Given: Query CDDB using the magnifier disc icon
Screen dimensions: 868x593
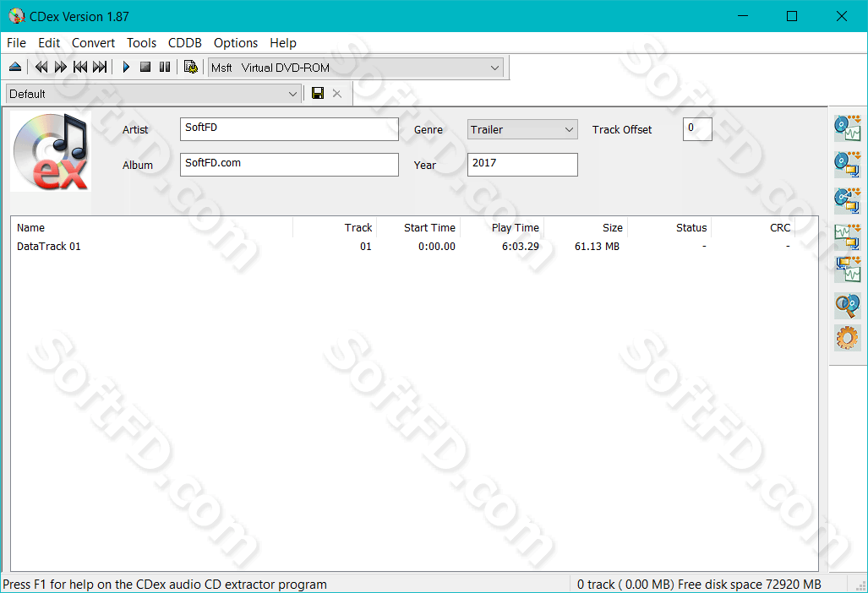Looking at the screenshot, I should coord(848,306).
